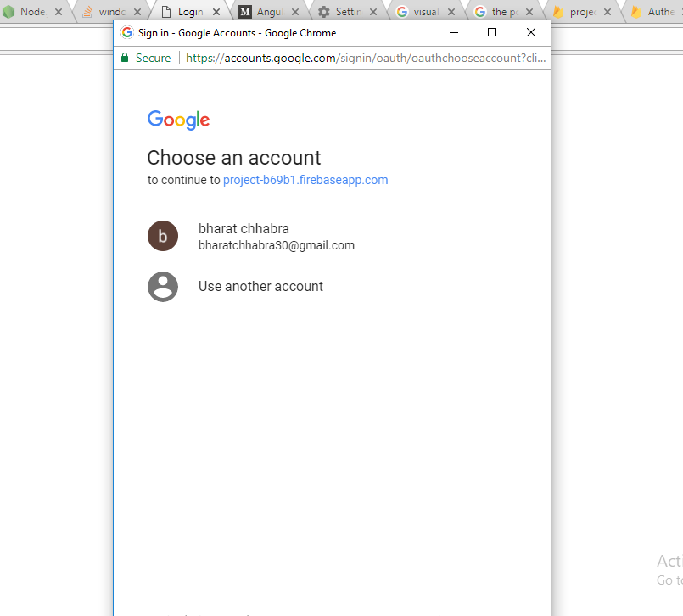This screenshot has height=616, width=683.
Task: Switch to the visual Google tab
Action: [426, 12]
